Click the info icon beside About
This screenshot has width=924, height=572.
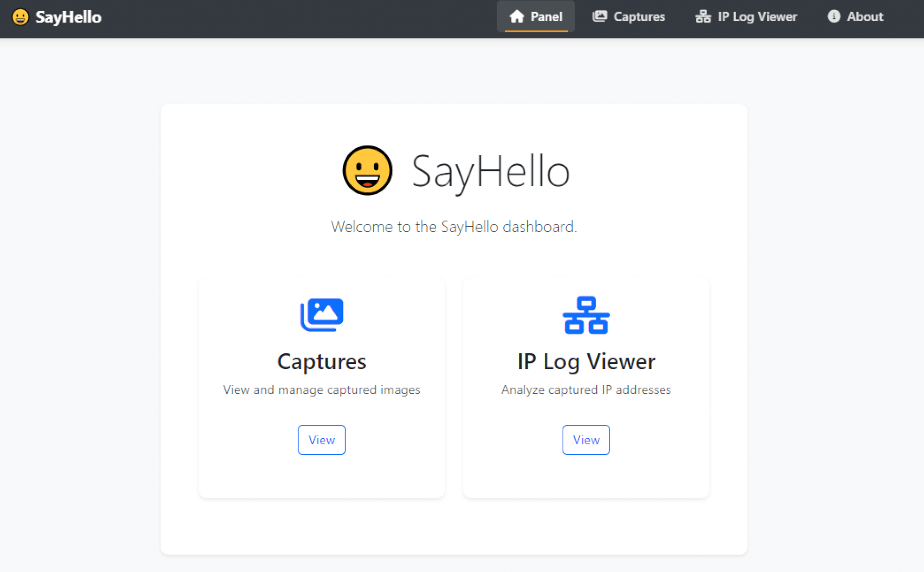(x=834, y=17)
